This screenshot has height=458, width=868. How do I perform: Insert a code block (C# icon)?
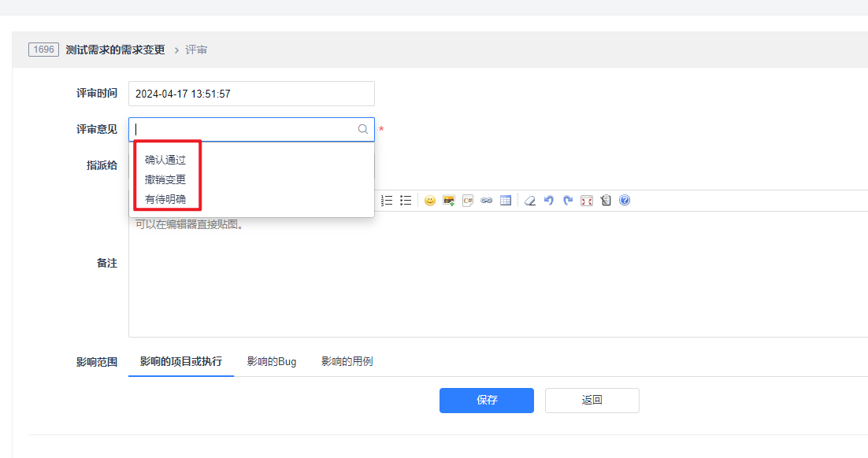click(468, 201)
